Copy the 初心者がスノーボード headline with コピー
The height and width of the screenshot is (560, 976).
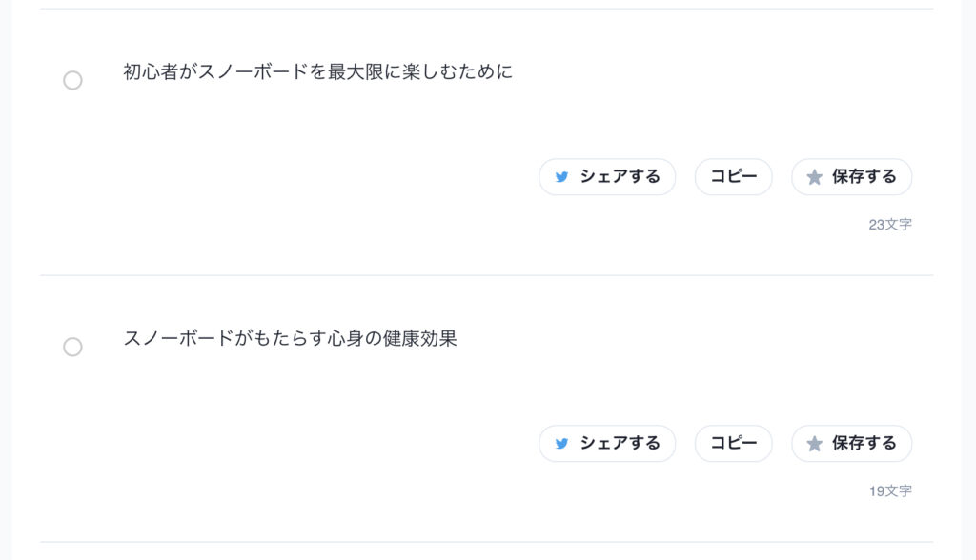click(733, 177)
